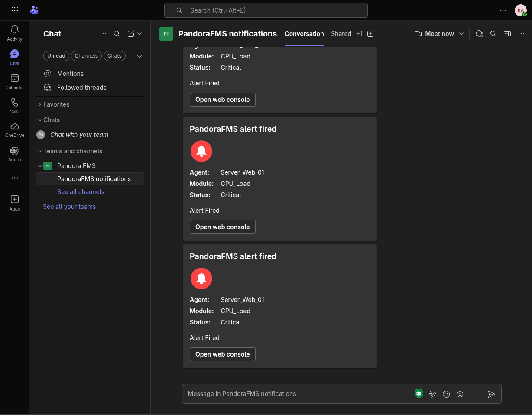Add a tab with the plus icon
Screen dimensions: 532x415
(370, 34)
